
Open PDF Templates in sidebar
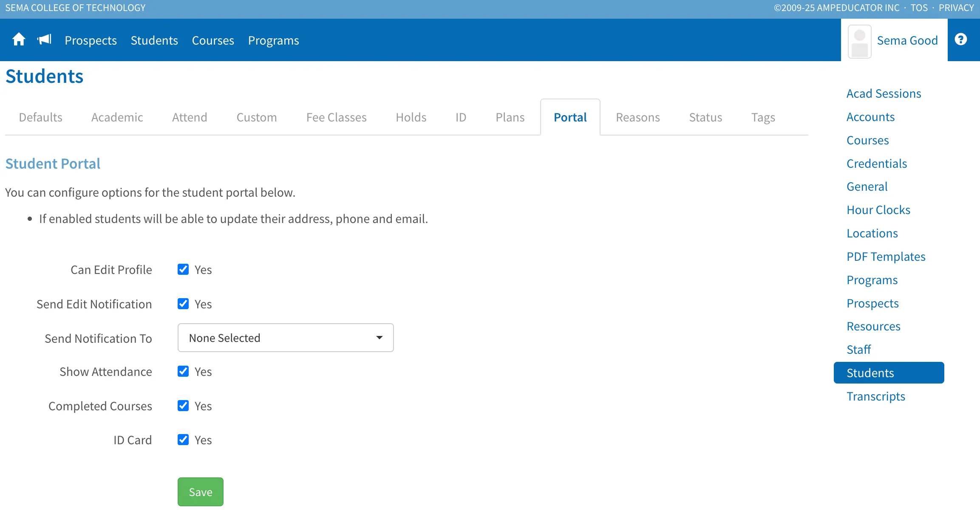pyautogui.click(x=886, y=257)
